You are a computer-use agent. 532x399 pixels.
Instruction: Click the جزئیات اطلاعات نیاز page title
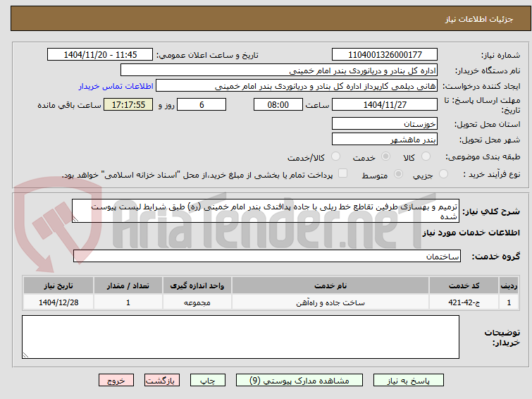pos(479,19)
